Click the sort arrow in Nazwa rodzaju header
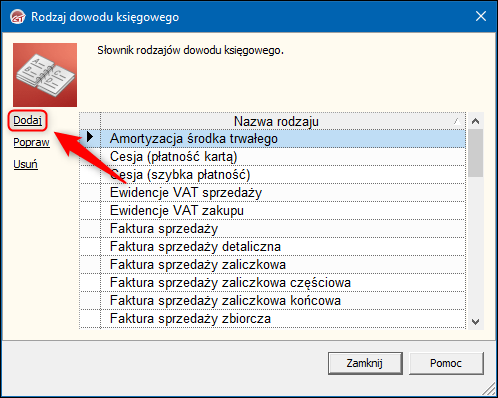Viewport: 498px width, 398px height. (x=458, y=122)
